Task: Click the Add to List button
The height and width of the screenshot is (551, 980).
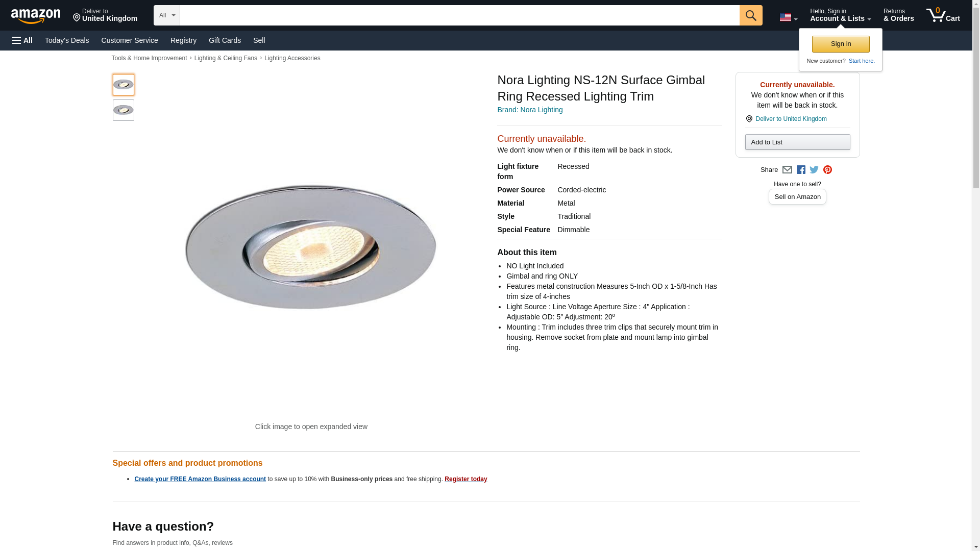Action: point(797,142)
